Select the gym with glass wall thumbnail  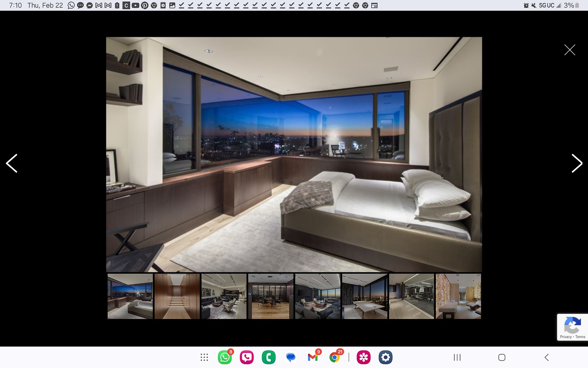[412, 296]
